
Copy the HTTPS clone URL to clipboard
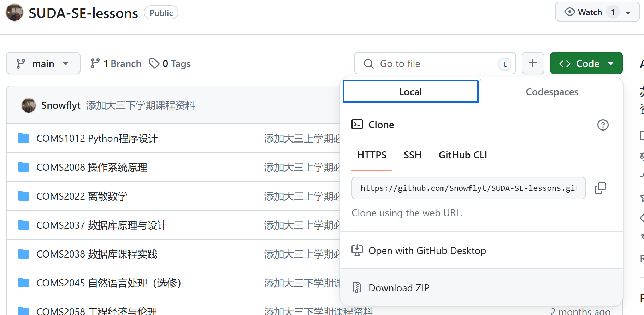tap(600, 188)
